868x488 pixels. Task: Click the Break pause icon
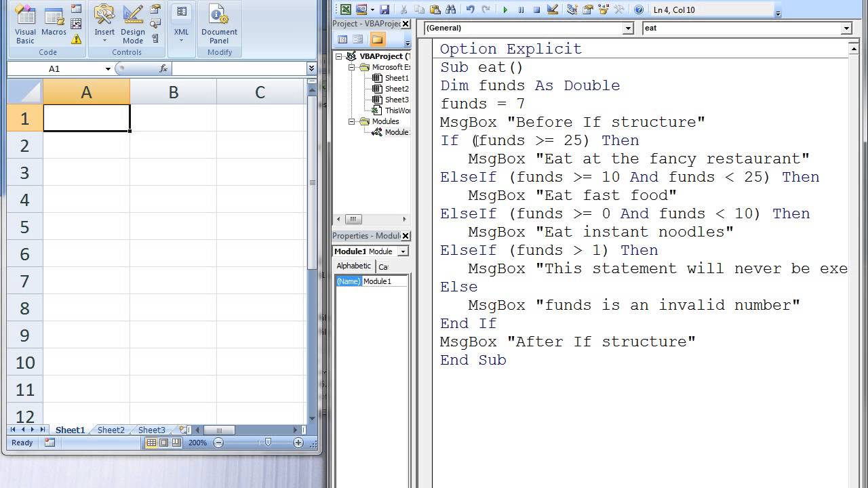click(521, 9)
